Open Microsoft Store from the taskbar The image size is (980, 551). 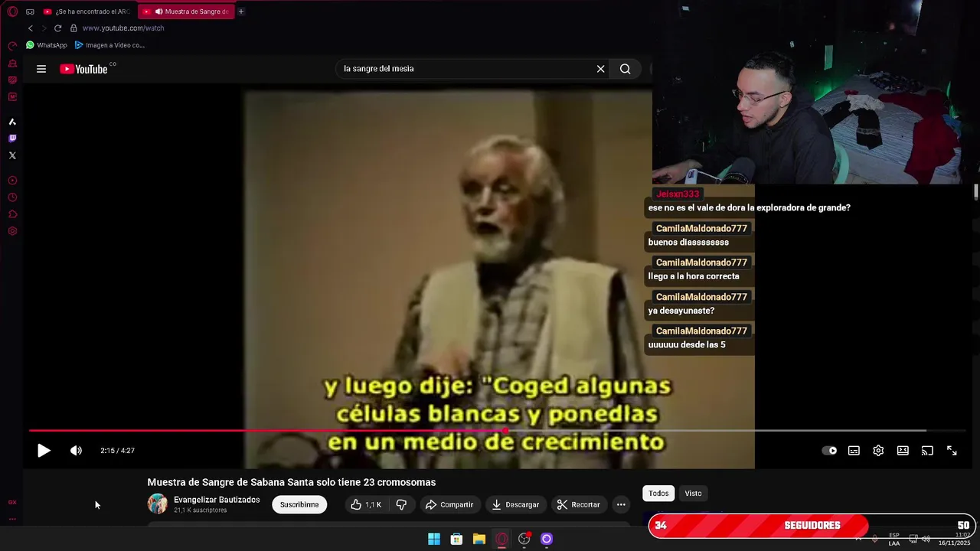[456, 539]
